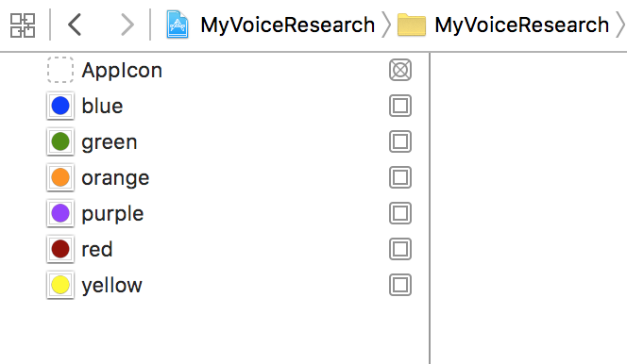Image resolution: width=627 pixels, height=364 pixels.
Task: Click the square icon next to blue
Action: coord(400,106)
